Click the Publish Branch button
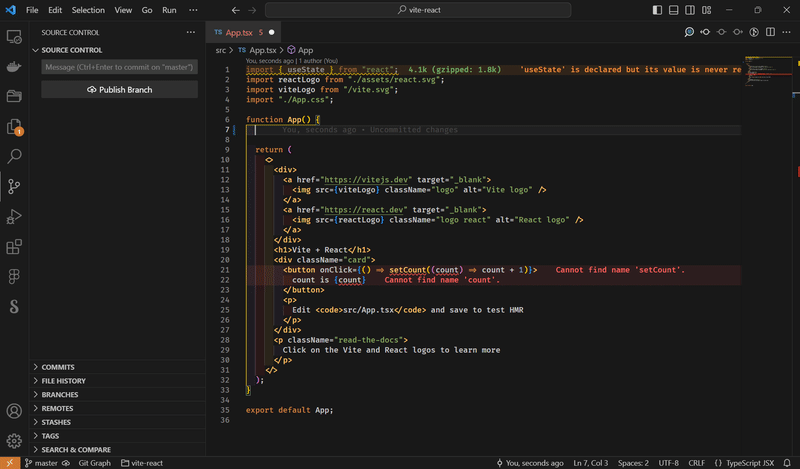Viewport: 800px width, 469px height. click(x=119, y=89)
